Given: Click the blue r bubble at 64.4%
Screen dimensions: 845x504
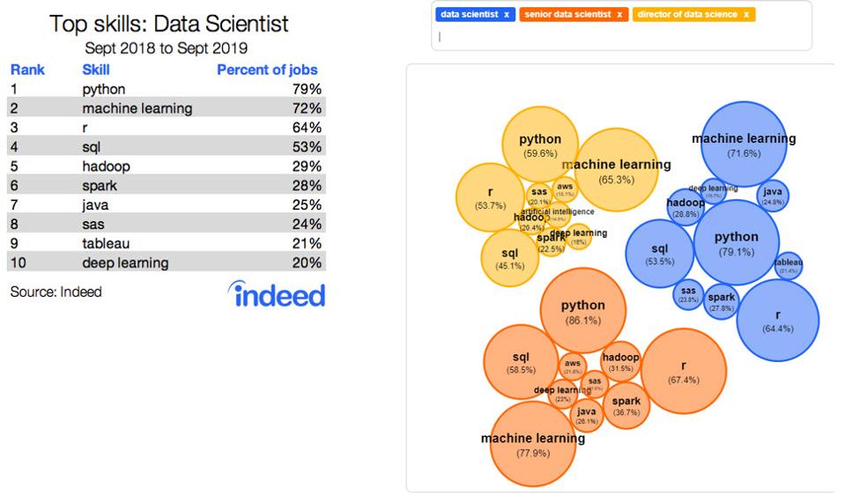Looking at the screenshot, I should pyautogui.click(x=777, y=321).
